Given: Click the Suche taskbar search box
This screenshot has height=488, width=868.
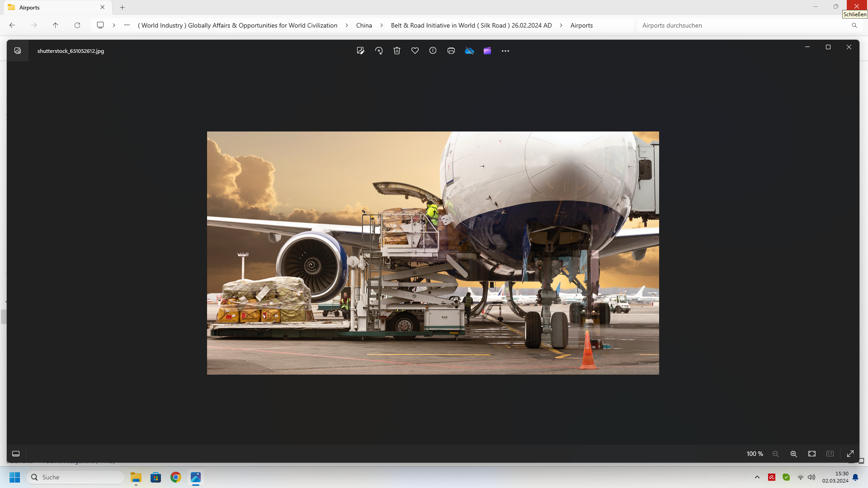Looking at the screenshot, I should (x=76, y=477).
